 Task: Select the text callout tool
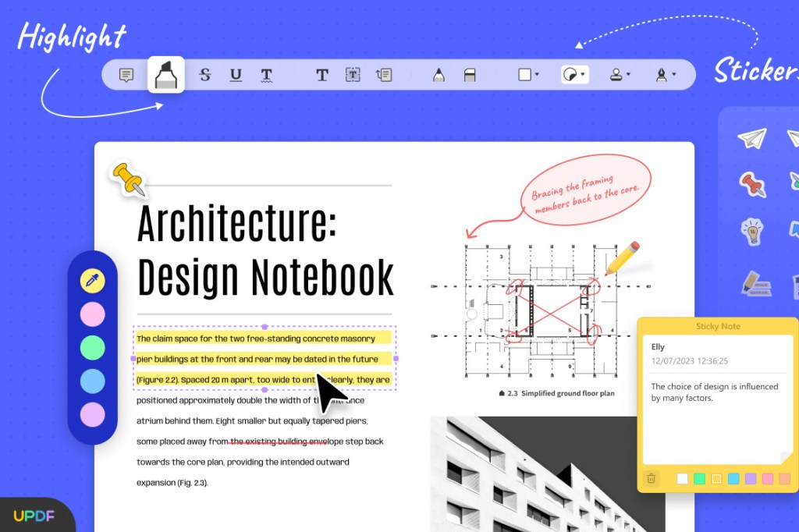[384, 75]
